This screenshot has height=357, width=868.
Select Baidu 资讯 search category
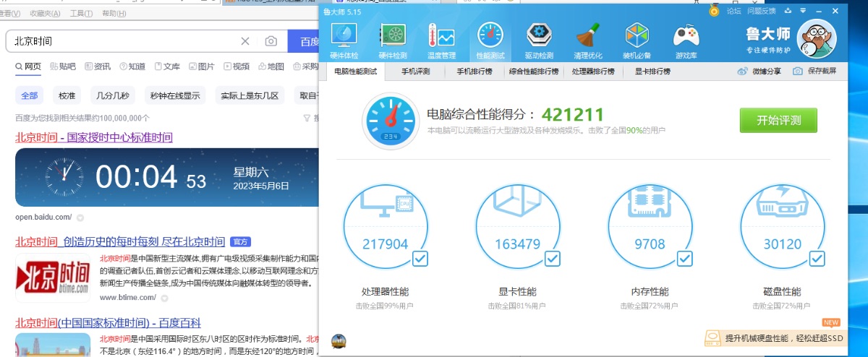point(97,66)
